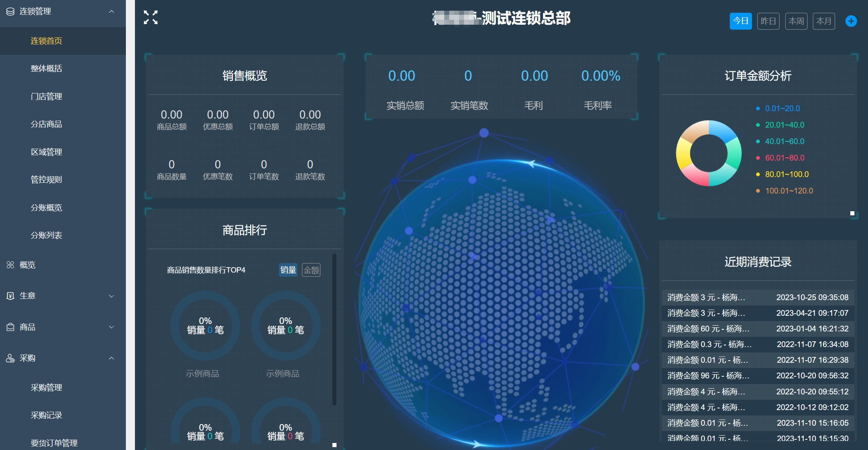
Task: Click the 60.01~80.0 red legend dot
Action: pos(758,158)
